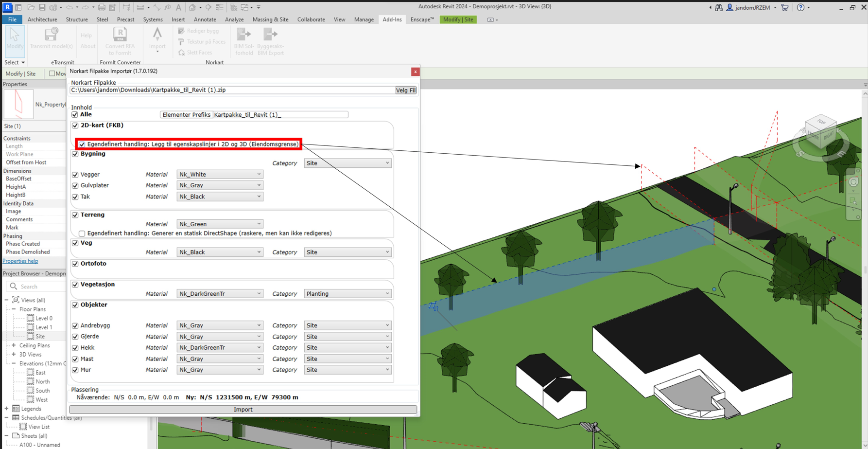Open the Gjerde Material dropdown

(x=220, y=337)
